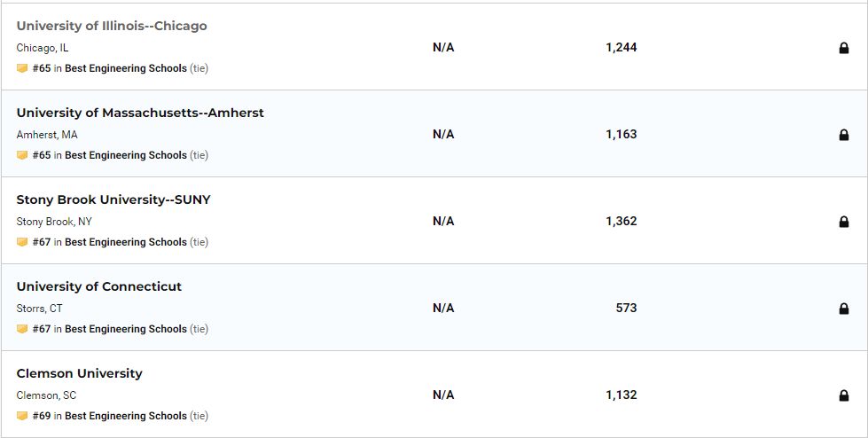Viewport: 868px width, 438px height.
Task: Click Best Engineering Schools link under Clemson
Action: (x=126, y=416)
